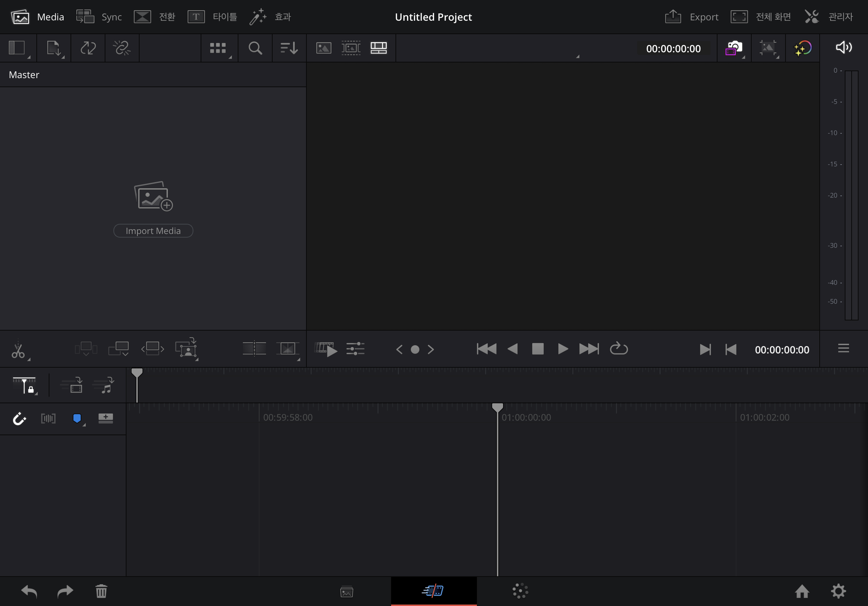868x606 pixels.
Task: Open the sort order menu
Action: tap(289, 48)
